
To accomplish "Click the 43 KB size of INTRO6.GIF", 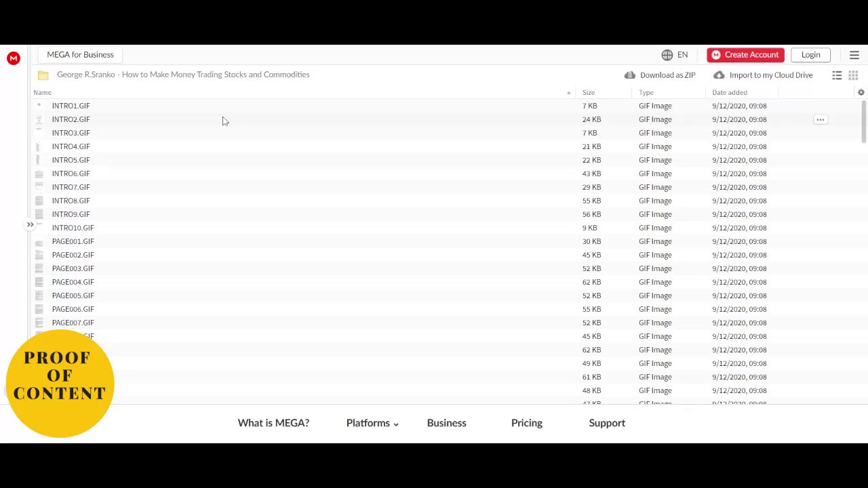I will (591, 174).
